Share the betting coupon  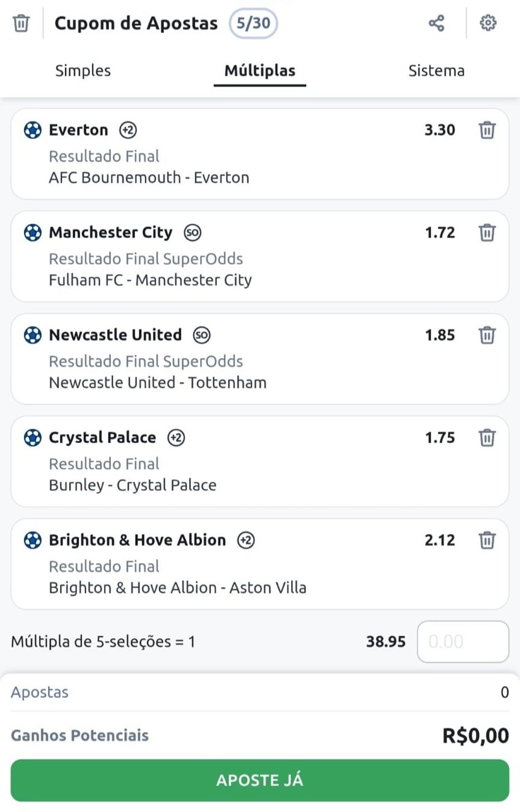(x=437, y=23)
